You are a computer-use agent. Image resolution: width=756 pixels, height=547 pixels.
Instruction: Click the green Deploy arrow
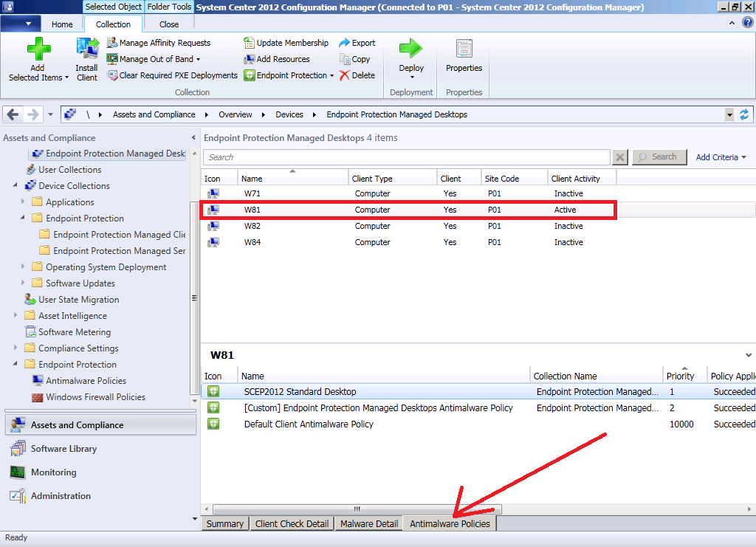coord(410,48)
